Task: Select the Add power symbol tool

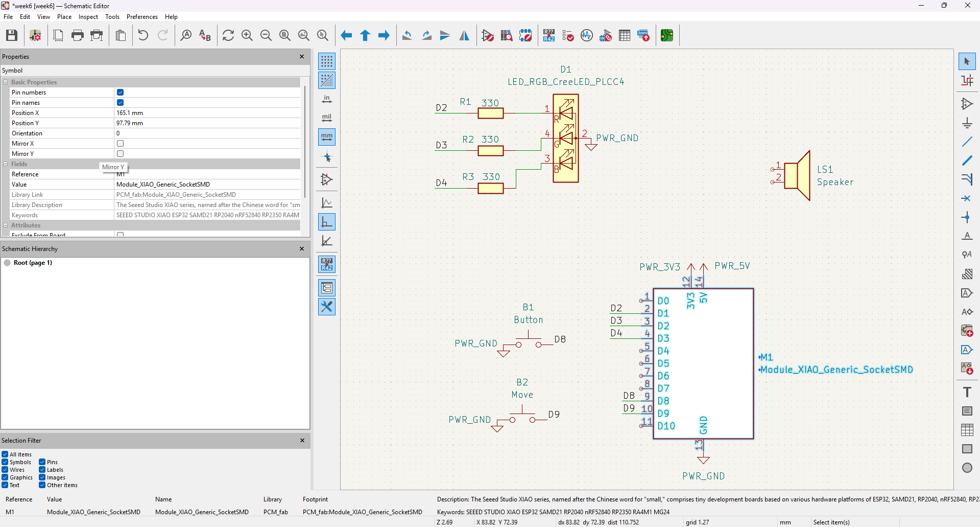Action: [967, 123]
